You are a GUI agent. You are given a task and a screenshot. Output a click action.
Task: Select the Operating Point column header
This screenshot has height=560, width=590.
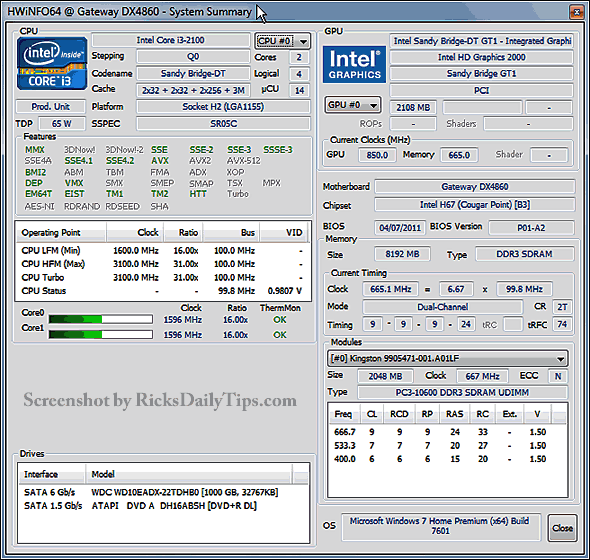[x=61, y=233]
